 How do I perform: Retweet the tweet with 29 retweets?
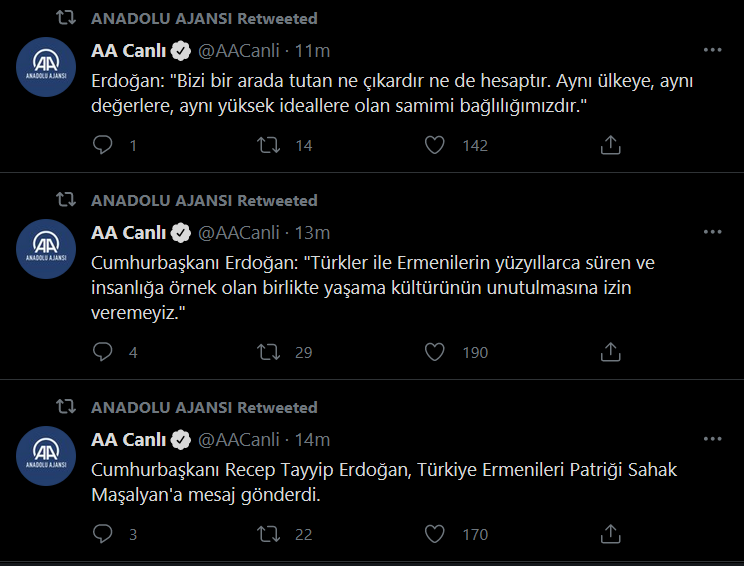269,352
